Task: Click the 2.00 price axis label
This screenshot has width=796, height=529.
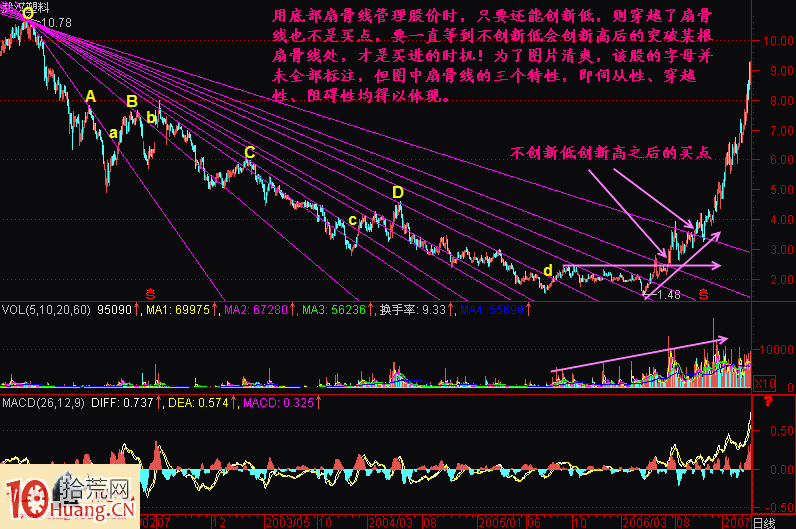Action: [782, 280]
